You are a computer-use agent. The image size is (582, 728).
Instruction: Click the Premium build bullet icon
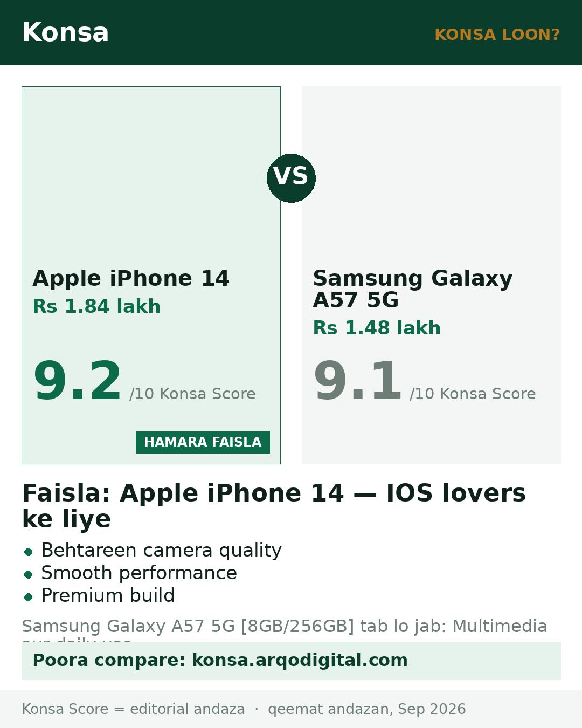click(x=29, y=597)
